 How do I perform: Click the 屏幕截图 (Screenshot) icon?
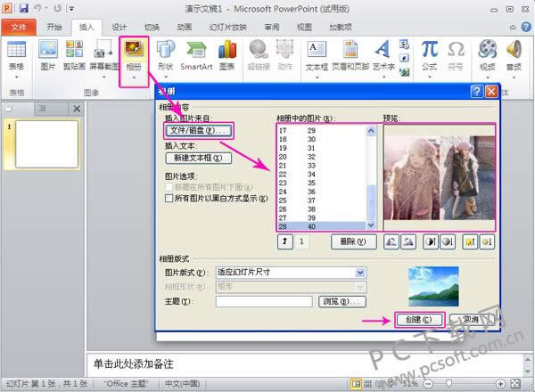[103, 53]
